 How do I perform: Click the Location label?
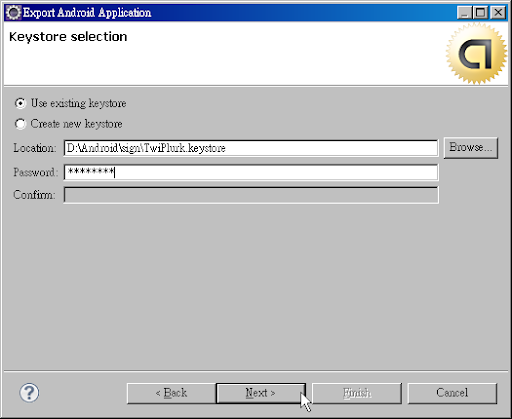point(35,148)
